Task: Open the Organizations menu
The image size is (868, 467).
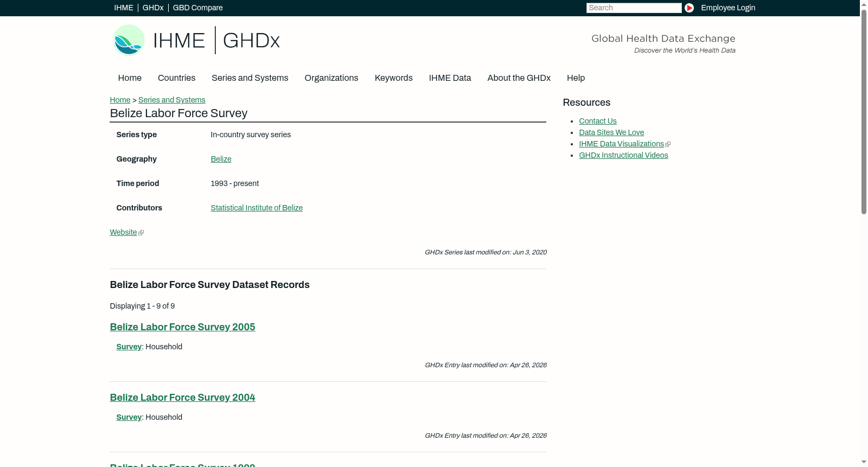Action: coord(331,78)
